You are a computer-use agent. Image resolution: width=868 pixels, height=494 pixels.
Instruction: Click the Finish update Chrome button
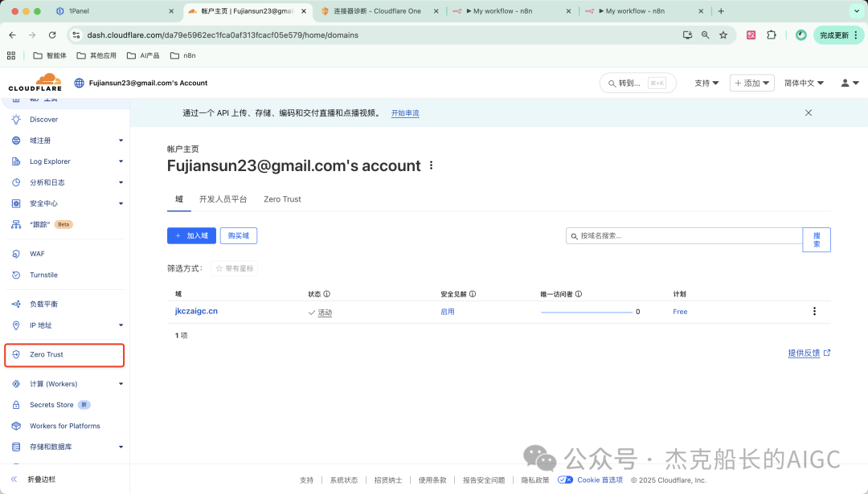coord(838,35)
